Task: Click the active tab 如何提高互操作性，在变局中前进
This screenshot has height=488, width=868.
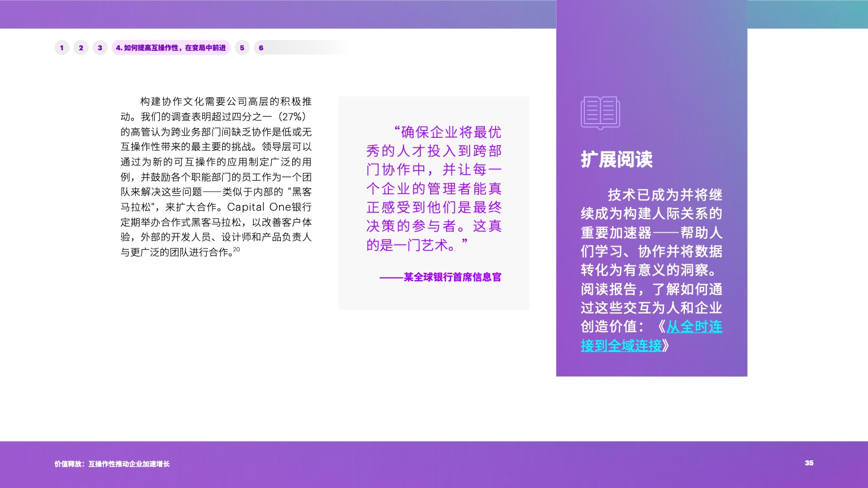Action: point(171,48)
